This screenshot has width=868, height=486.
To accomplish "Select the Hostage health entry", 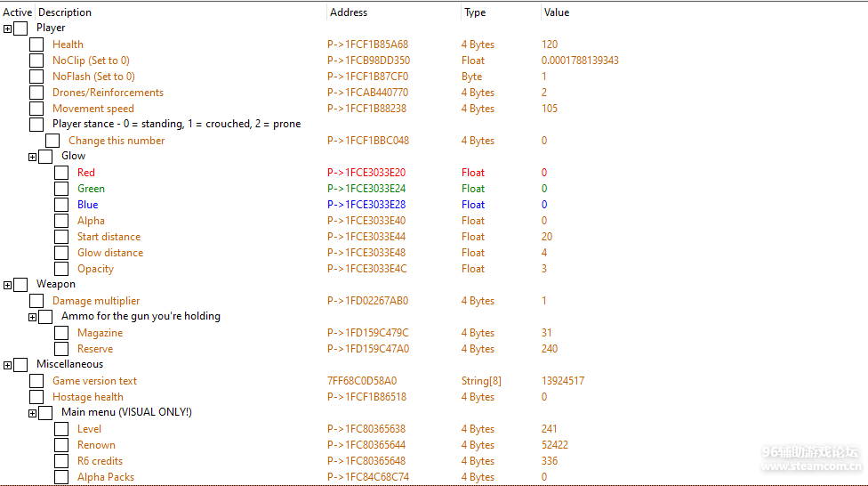I will 88,397.
